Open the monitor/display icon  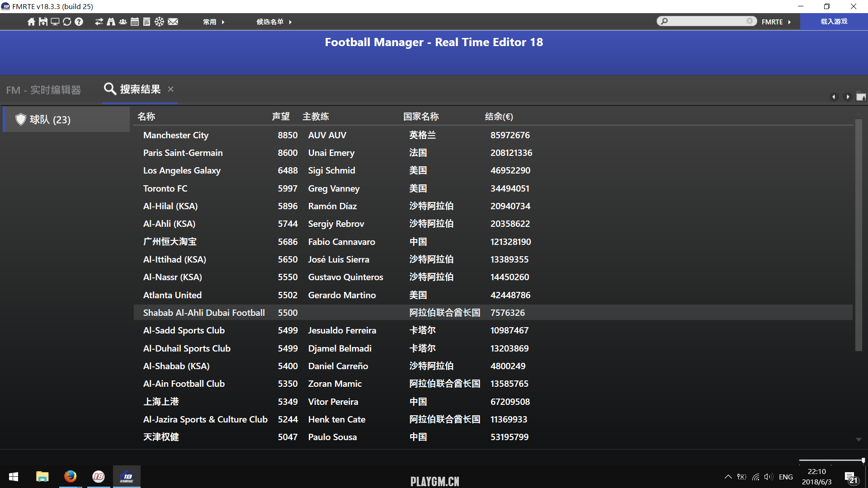55,22
